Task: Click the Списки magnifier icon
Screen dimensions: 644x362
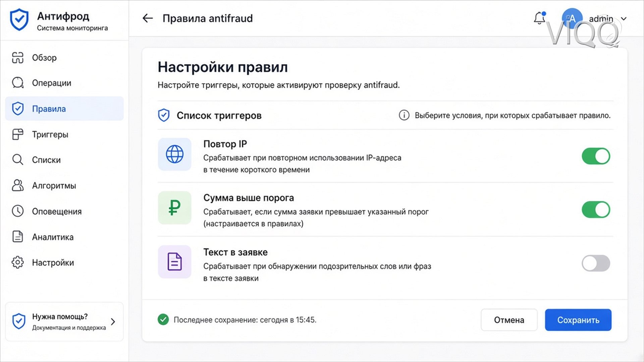Action: (18, 160)
